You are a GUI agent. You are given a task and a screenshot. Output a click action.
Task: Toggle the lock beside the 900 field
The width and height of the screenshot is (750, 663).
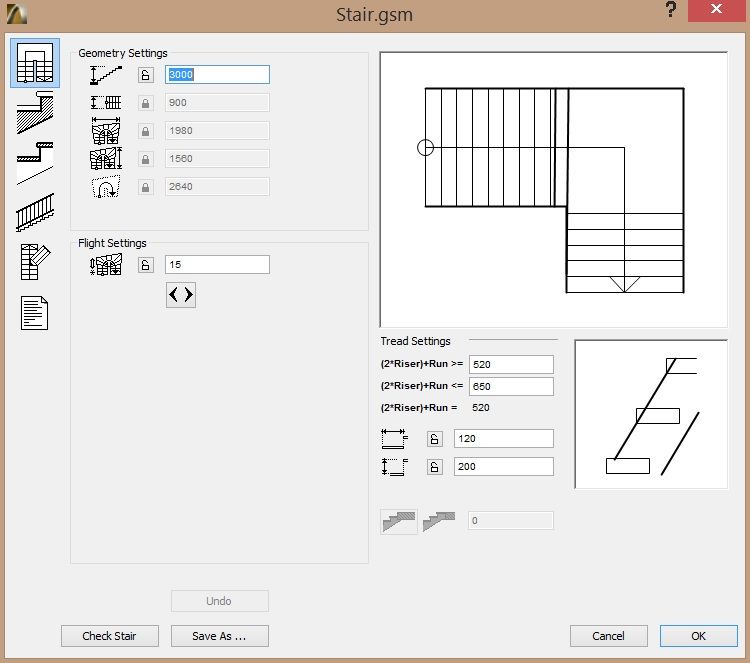pyautogui.click(x=146, y=103)
